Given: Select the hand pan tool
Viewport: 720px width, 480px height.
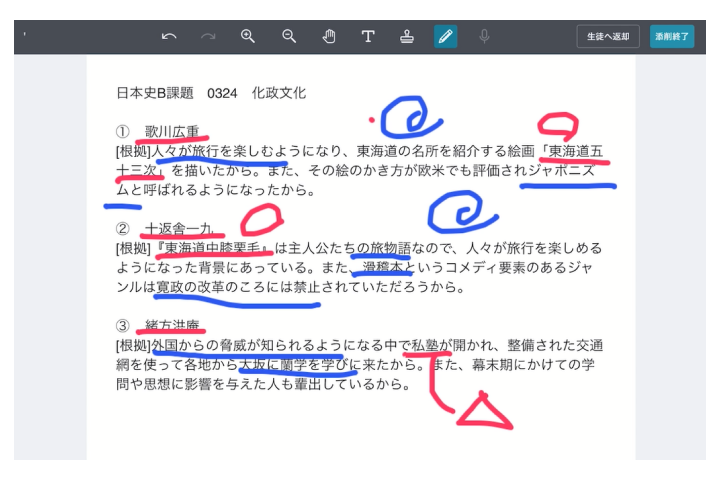Looking at the screenshot, I should click(329, 36).
